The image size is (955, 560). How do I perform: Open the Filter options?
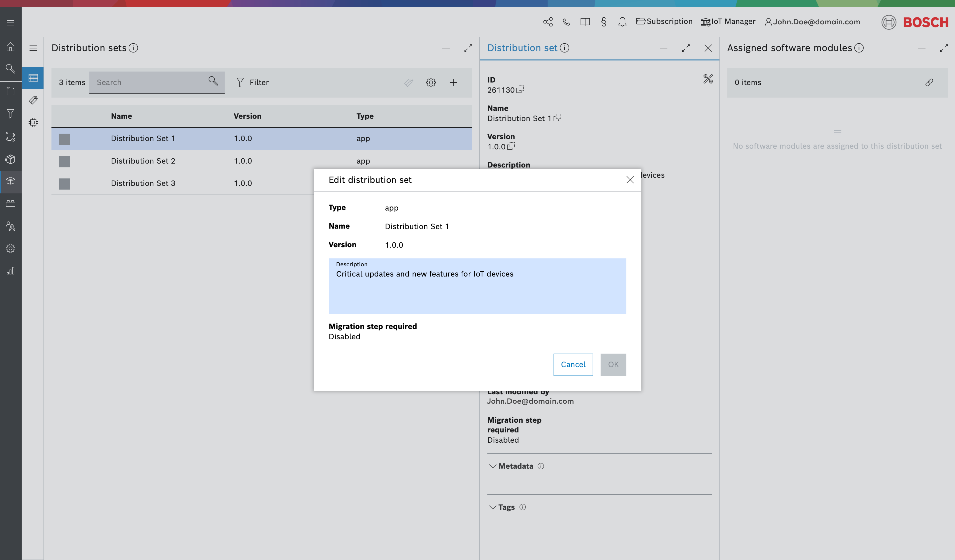click(252, 83)
